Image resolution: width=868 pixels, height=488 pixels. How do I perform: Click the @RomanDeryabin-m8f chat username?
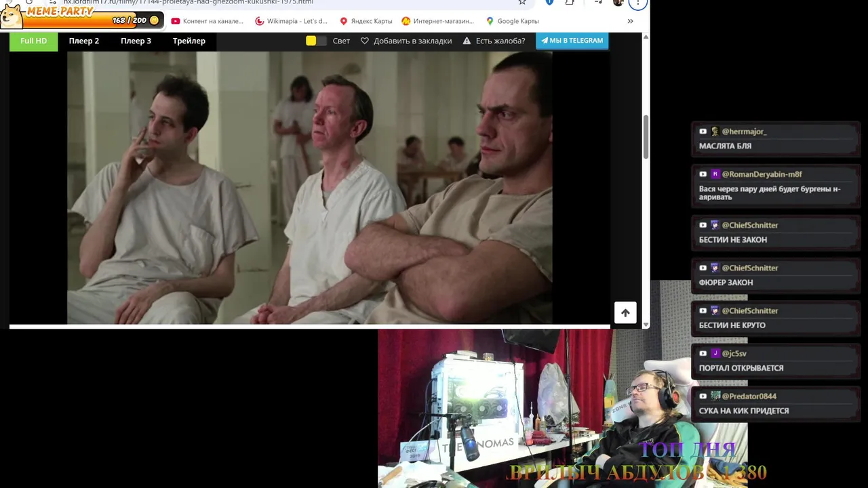[762, 174]
